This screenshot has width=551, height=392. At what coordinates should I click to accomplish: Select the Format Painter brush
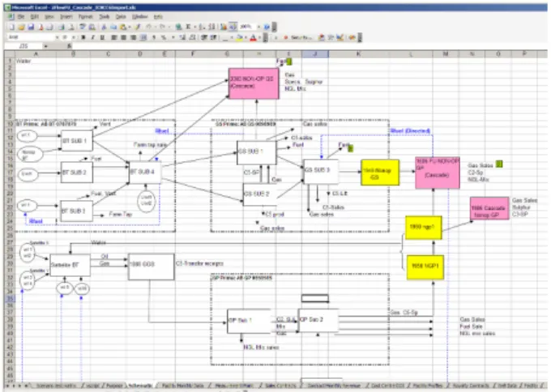(138, 27)
